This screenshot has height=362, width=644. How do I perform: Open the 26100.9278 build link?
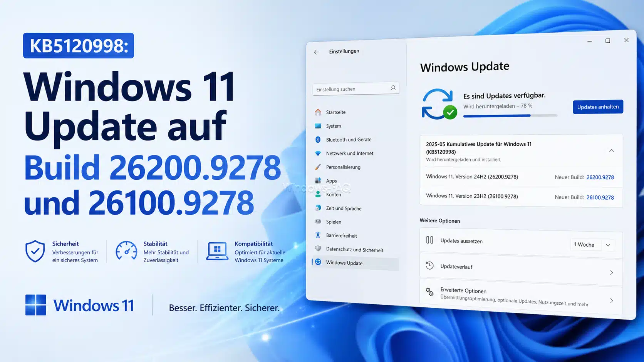point(600,197)
